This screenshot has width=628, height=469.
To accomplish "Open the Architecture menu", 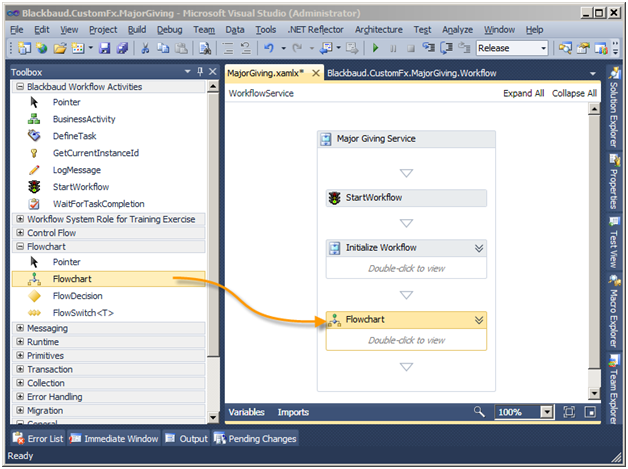I will (378, 30).
